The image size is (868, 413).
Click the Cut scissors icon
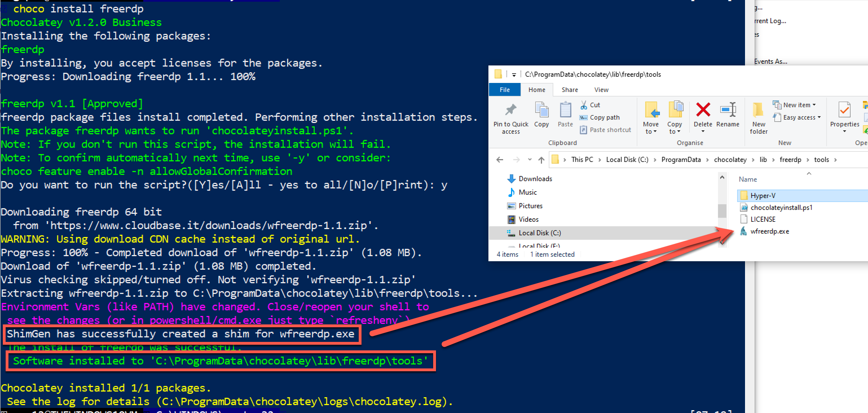(584, 105)
